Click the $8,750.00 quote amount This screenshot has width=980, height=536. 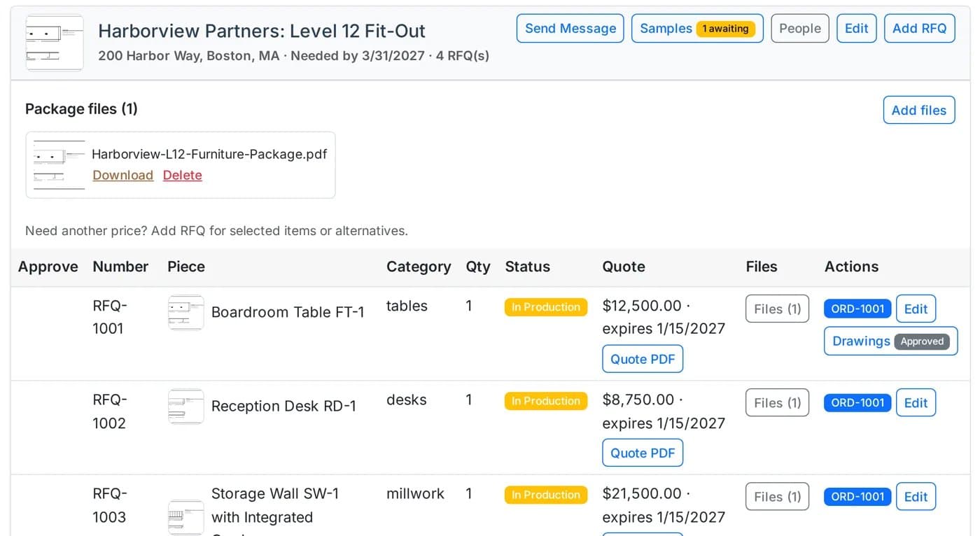tap(638, 400)
